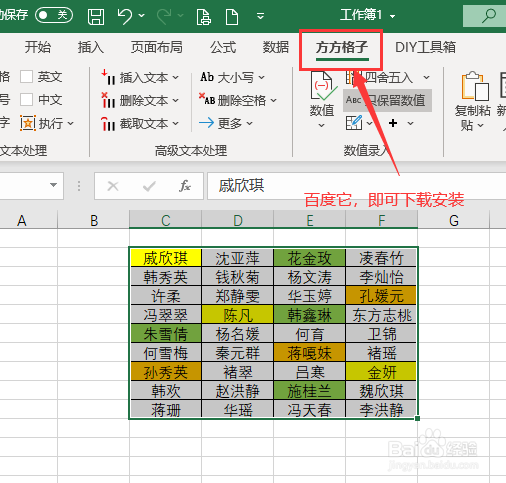Image resolution: width=506 pixels, height=483 pixels.
Task: Select cell 韩鑫琳
Action: 310,315
